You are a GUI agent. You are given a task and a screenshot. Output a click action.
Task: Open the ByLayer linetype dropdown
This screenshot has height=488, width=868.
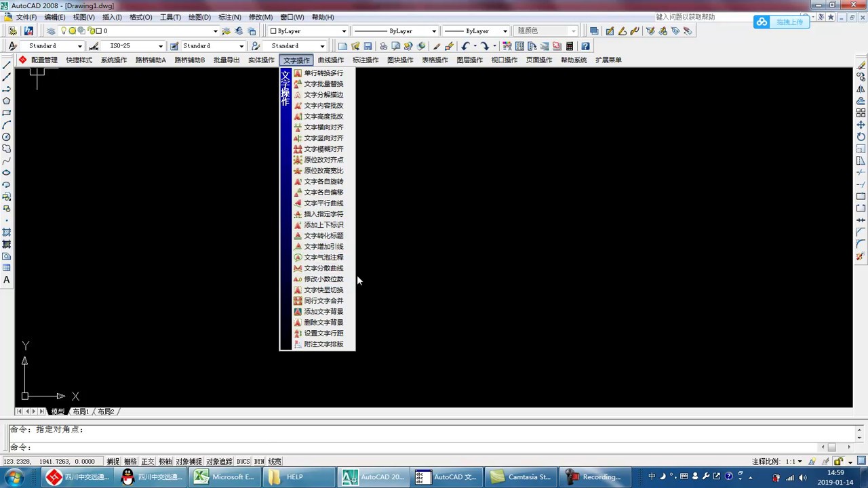[x=395, y=30]
